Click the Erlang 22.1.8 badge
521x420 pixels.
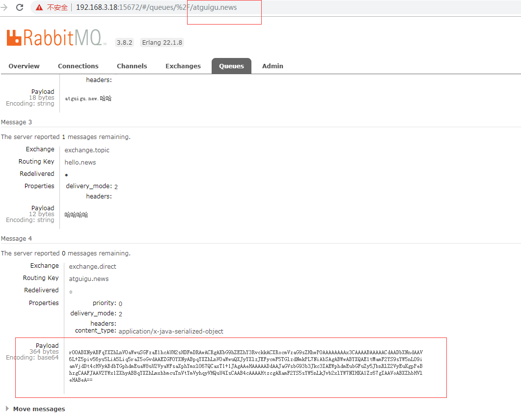click(162, 42)
